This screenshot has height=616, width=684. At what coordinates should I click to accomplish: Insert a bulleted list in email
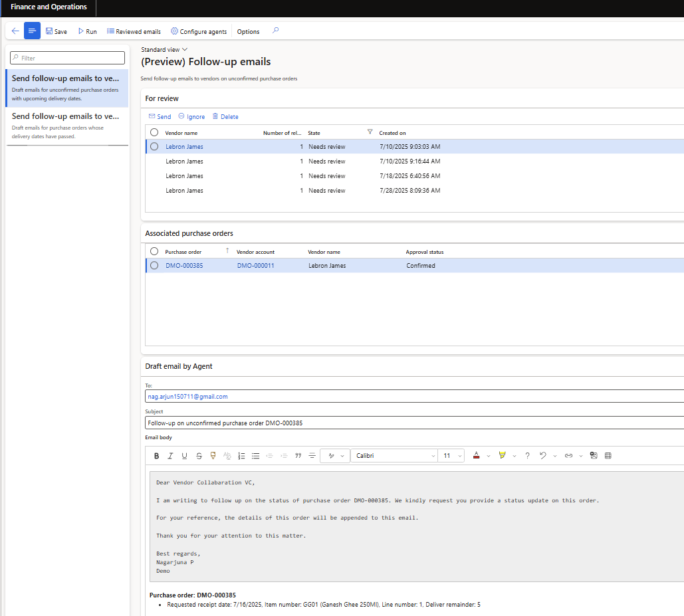255,456
